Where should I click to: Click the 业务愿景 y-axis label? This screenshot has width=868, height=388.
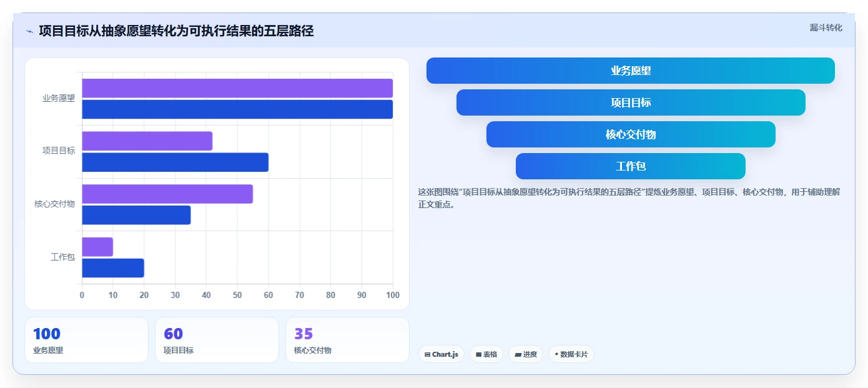click(x=59, y=98)
